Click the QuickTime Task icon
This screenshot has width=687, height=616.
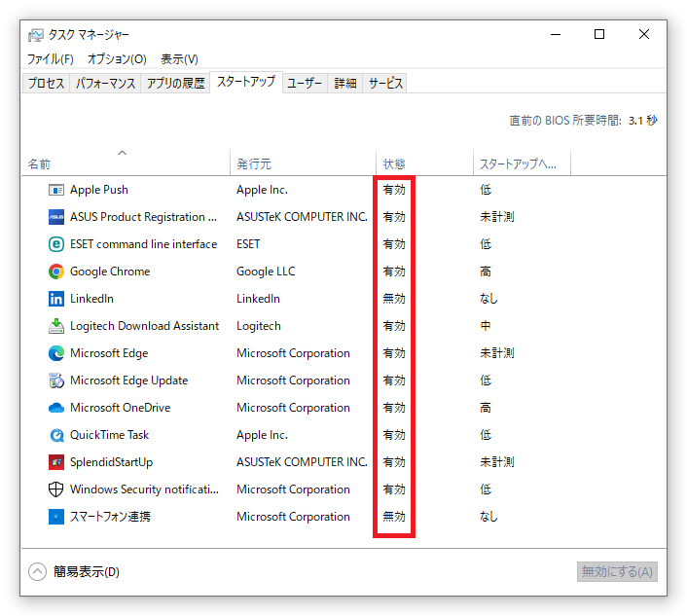[x=56, y=435]
